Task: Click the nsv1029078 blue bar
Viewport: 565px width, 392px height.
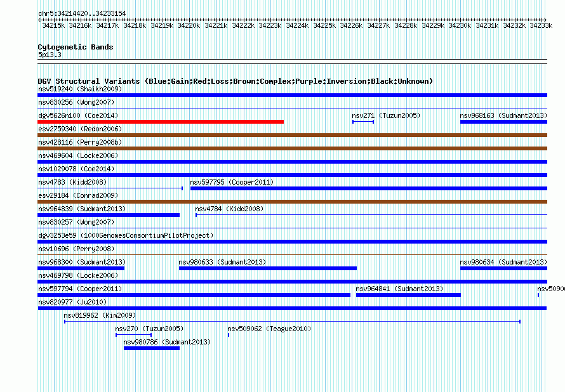Action: click(292, 175)
